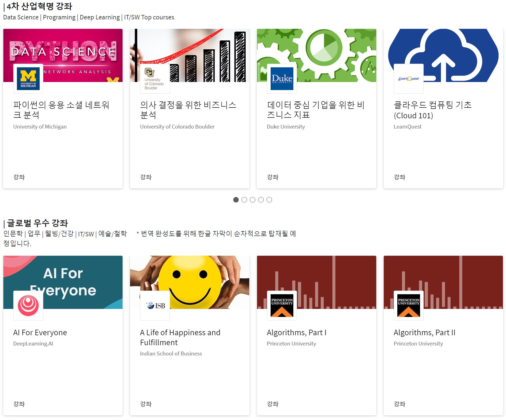
Task: Click 강좌 label on the AI For Everyone card
Action: pos(19,404)
